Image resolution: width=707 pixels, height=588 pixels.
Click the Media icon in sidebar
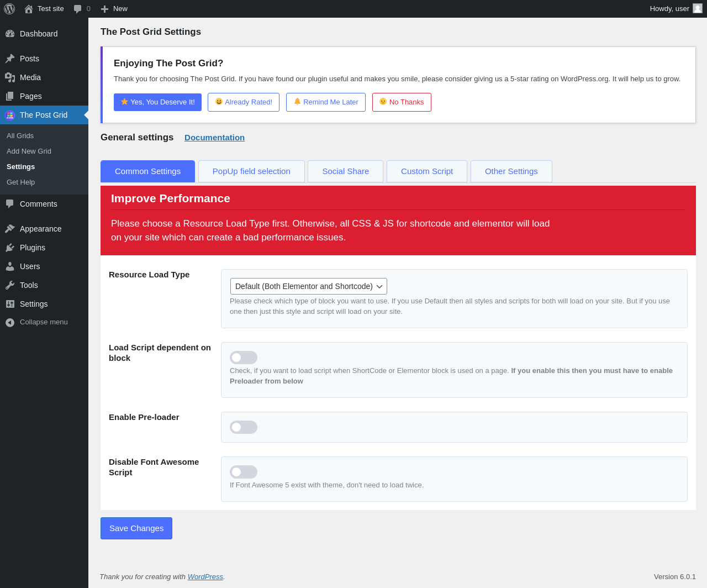point(10,77)
